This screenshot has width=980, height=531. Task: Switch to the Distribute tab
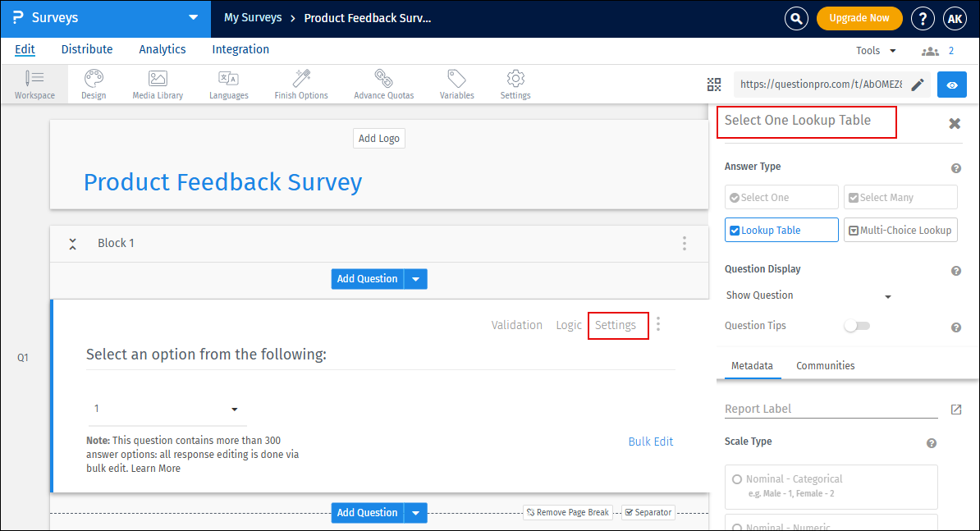[x=87, y=49]
